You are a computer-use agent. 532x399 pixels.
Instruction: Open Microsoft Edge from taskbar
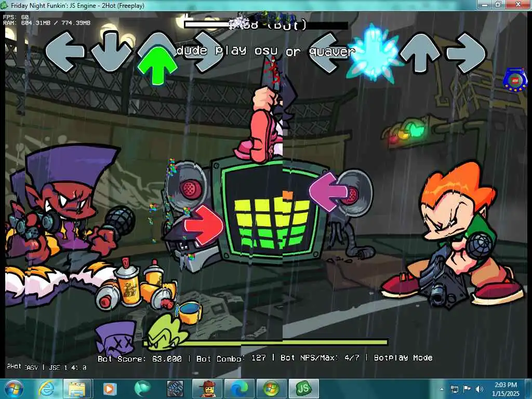240,389
